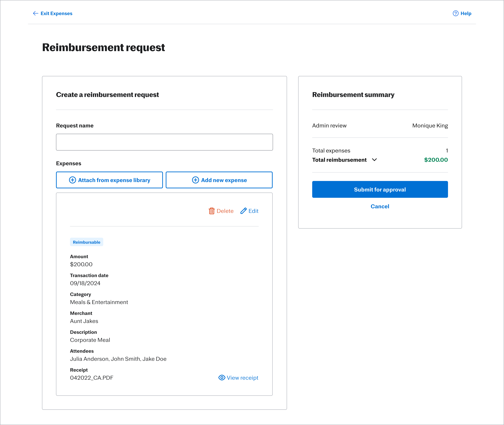The width and height of the screenshot is (504, 425).
Task: Click the Exit Expenses link
Action: (56, 13)
